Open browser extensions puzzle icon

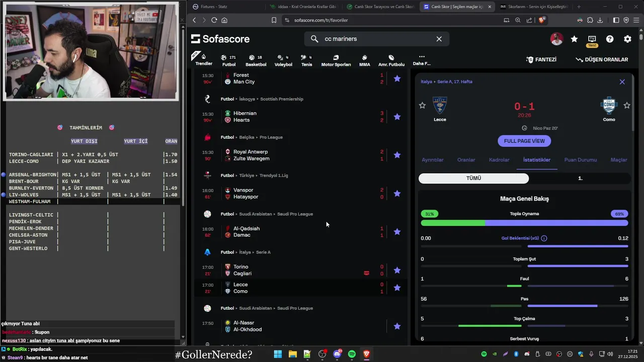pos(590,20)
